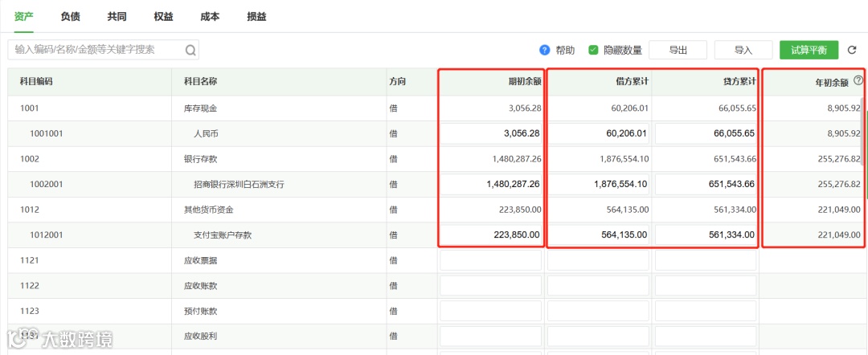Click the 导入 button
The height and width of the screenshot is (355, 868).
pos(743,50)
